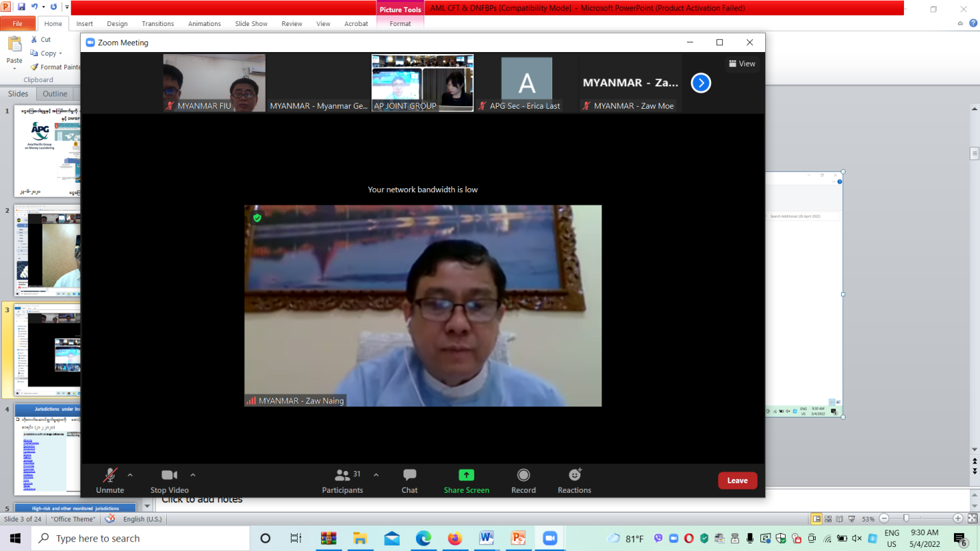The width and height of the screenshot is (980, 551).
Task: Click the spell check status icon
Action: (109, 519)
